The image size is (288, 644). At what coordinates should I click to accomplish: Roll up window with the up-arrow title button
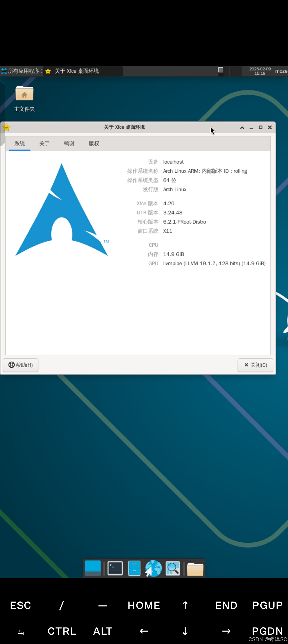point(242,128)
